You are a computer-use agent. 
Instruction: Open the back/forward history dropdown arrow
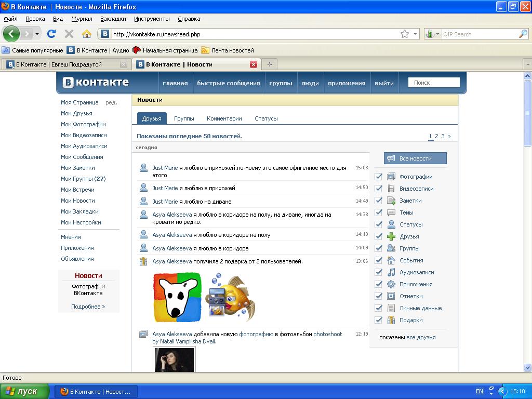coord(37,34)
